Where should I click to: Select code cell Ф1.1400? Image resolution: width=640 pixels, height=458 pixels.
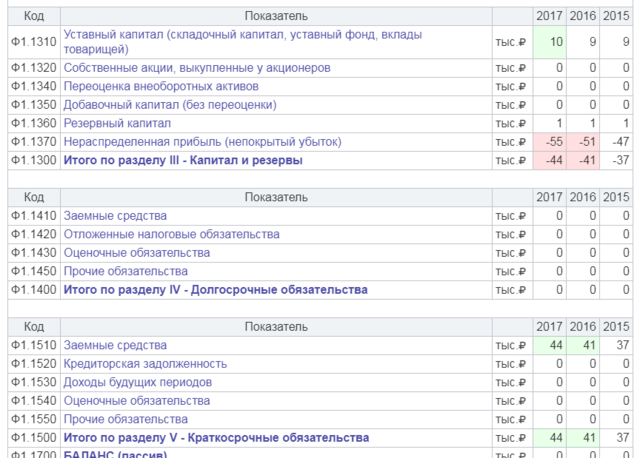point(34,289)
